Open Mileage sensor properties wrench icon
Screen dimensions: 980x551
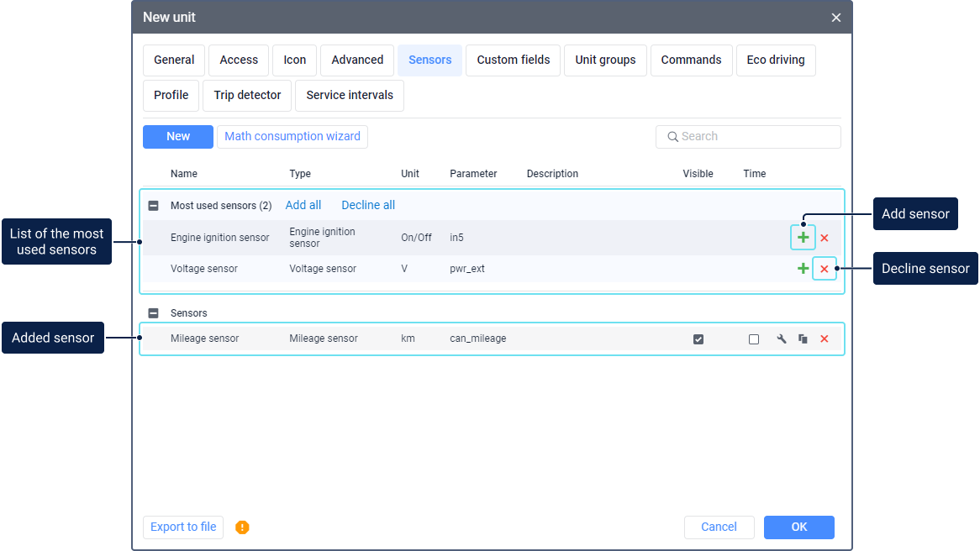781,339
